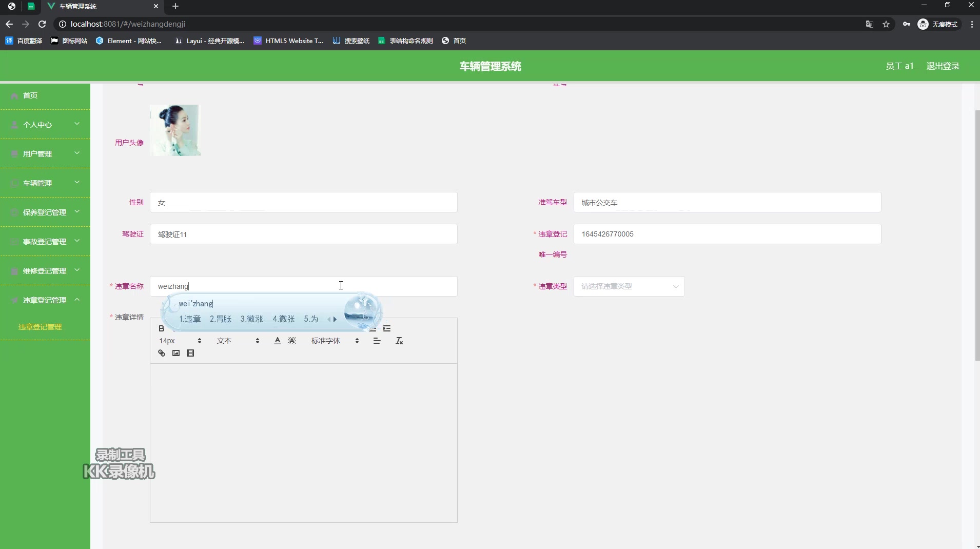Collapse the 违章登记管理 parent sidebar menu
The image size is (980, 549).
click(x=45, y=300)
